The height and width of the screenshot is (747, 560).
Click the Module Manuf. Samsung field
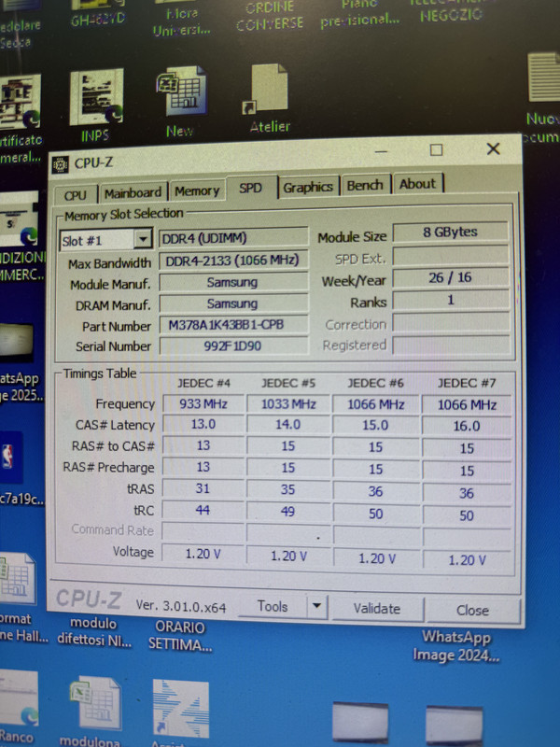pyautogui.click(x=233, y=282)
